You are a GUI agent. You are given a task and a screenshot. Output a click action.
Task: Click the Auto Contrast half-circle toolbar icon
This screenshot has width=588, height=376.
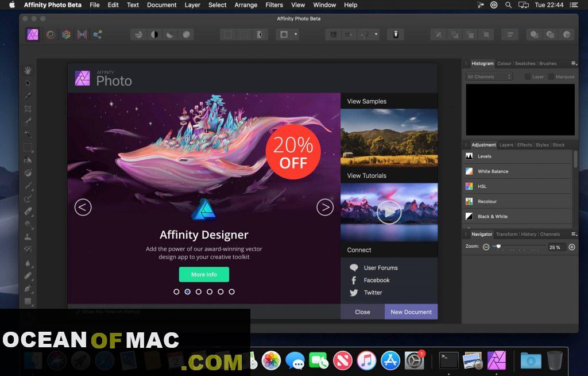click(x=154, y=34)
